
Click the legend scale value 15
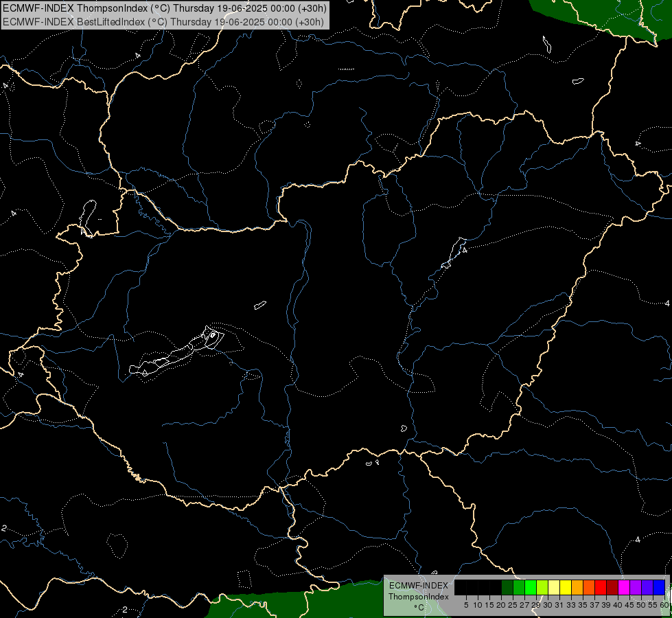[x=489, y=605]
